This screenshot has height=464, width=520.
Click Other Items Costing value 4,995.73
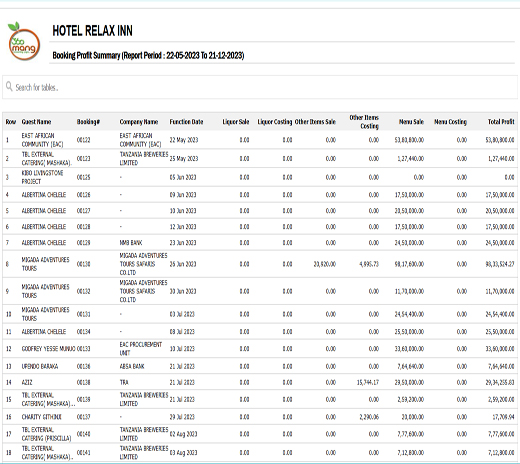[x=369, y=264]
